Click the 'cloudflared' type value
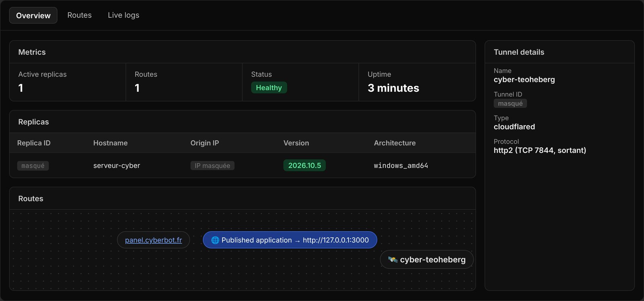Viewport: 644px width, 301px height. pos(514,127)
